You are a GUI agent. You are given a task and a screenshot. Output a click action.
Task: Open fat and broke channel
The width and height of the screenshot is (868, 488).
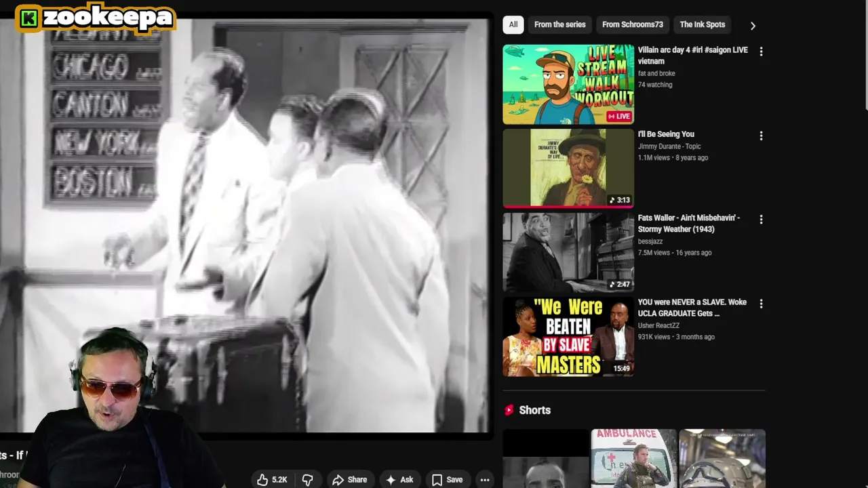(x=656, y=73)
